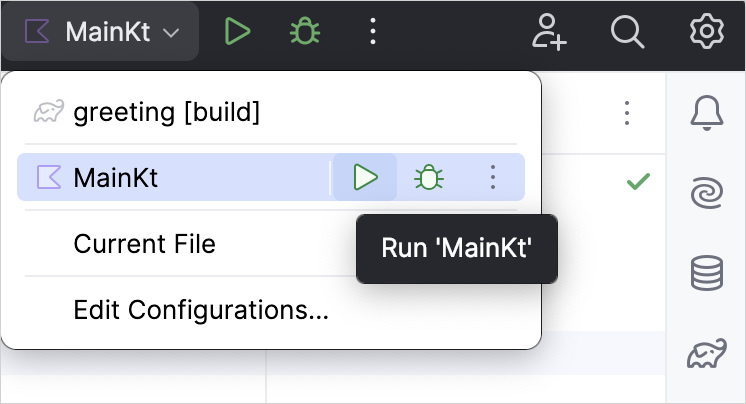Debug MainKt using bug icon in popup row
Viewport: 746px width, 404px height.
point(429,177)
